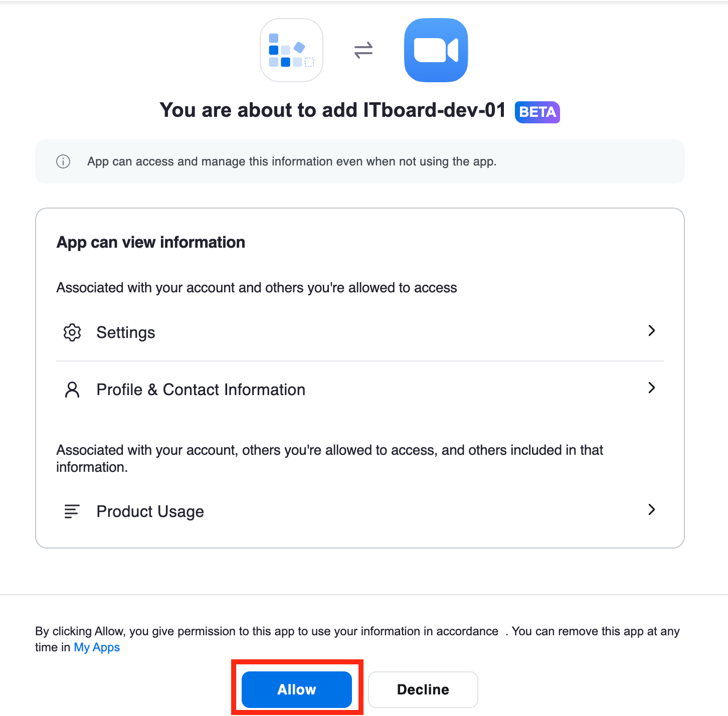This screenshot has height=716, width=728.
Task: Open Profile & Contact Information row
Action: click(x=360, y=390)
